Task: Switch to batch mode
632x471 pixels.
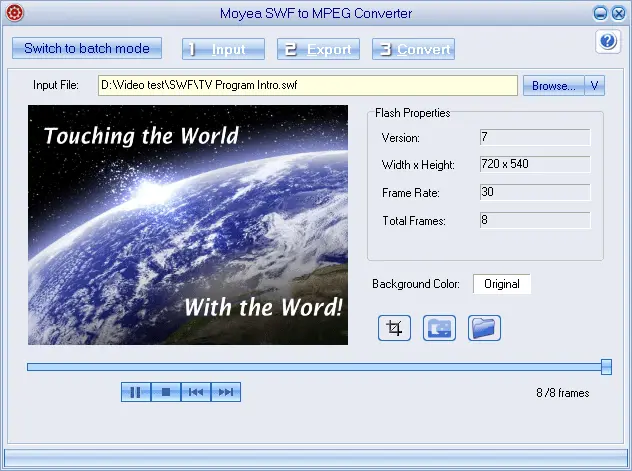Action: coord(87,48)
